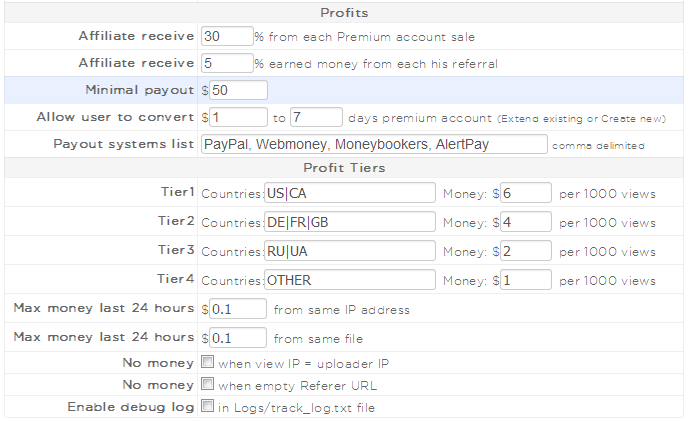Edit Max money from same IP field

(x=238, y=309)
